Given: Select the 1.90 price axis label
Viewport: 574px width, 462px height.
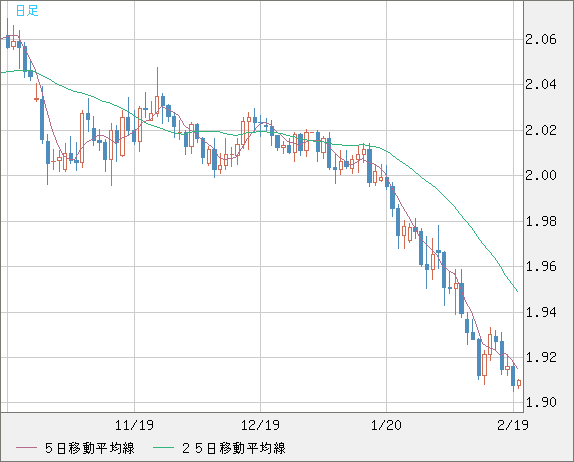Looking at the screenshot, I should (x=541, y=402).
